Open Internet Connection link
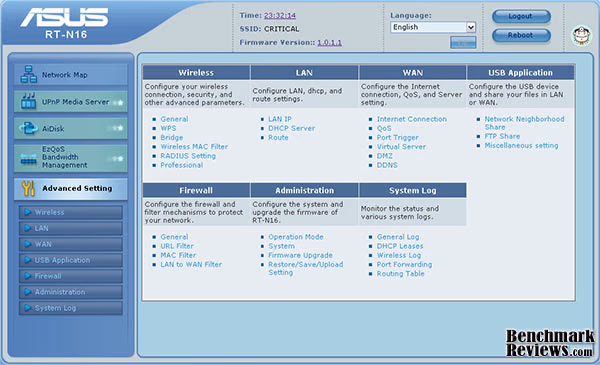Viewport: 600px width, 365px height. click(x=412, y=119)
